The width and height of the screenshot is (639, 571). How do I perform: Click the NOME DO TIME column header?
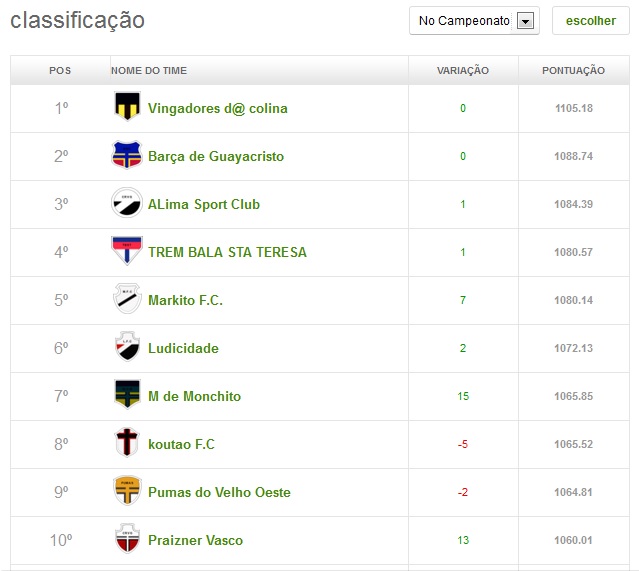(149, 70)
